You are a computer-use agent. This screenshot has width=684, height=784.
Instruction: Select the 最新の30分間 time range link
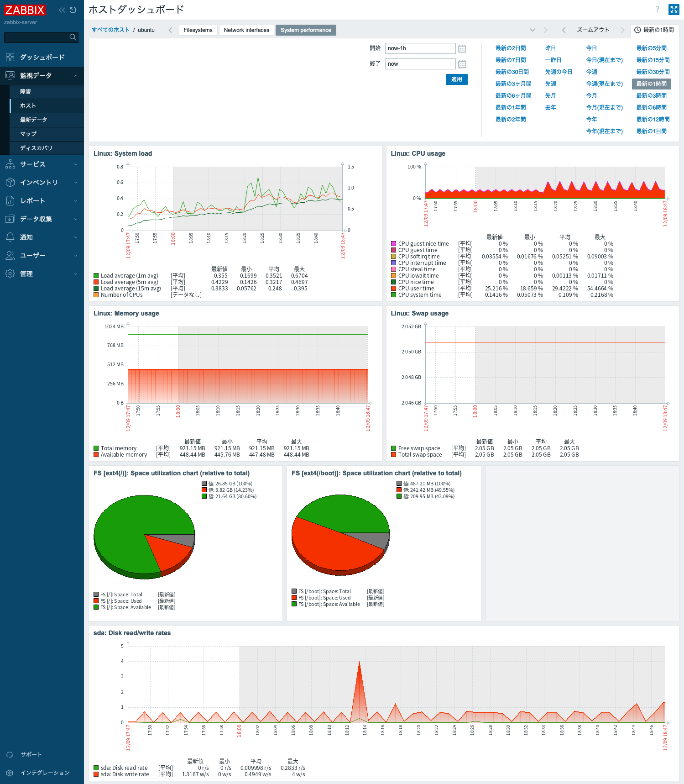point(653,72)
